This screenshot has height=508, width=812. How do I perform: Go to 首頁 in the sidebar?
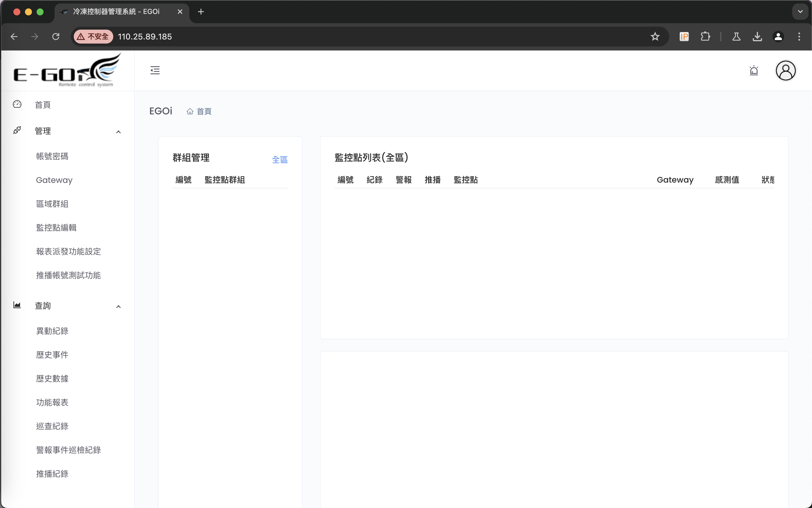pos(43,105)
